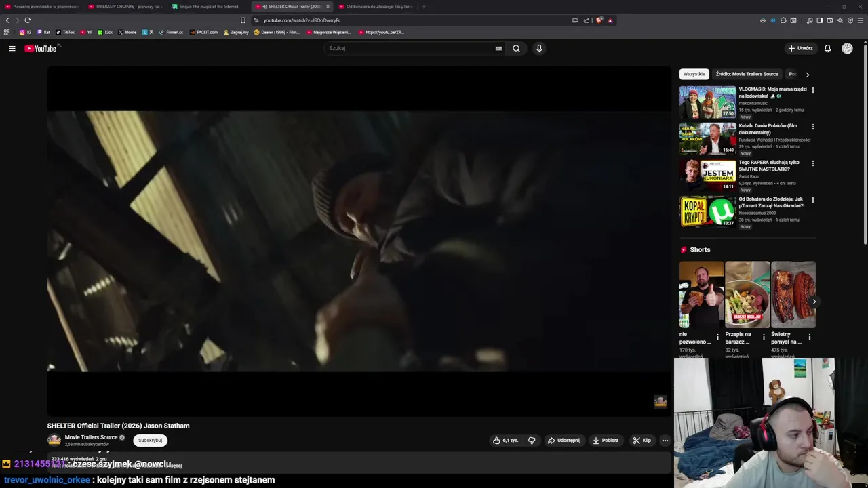
Task: Open the Brave Rewards triangle icon
Action: tap(610, 20)
